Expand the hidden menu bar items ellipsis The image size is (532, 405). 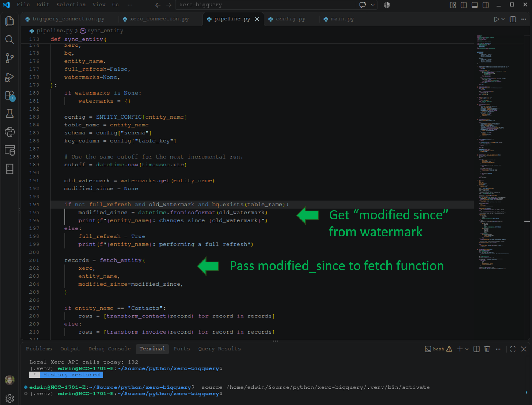tap(130, 5)
